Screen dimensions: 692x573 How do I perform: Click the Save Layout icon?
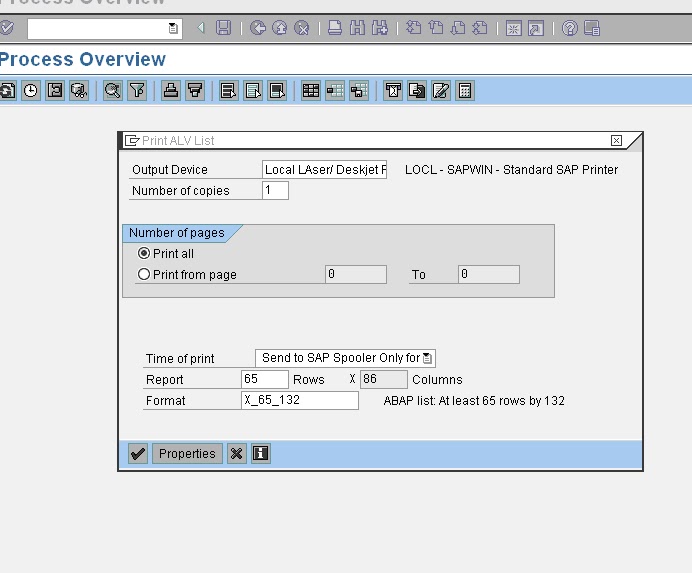pyautogui.click(x=359, y=90)
